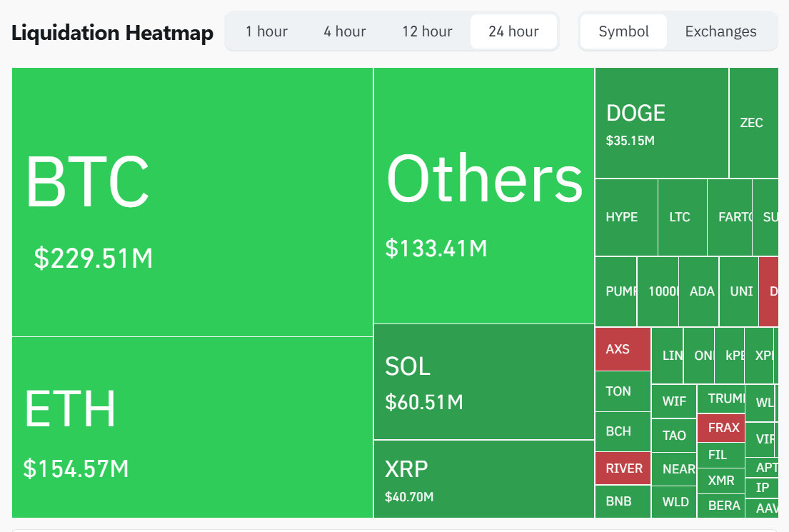Switch to the Symbol view
The width and height of the screenshot is (789, 532).
click(x=623, y=31)
